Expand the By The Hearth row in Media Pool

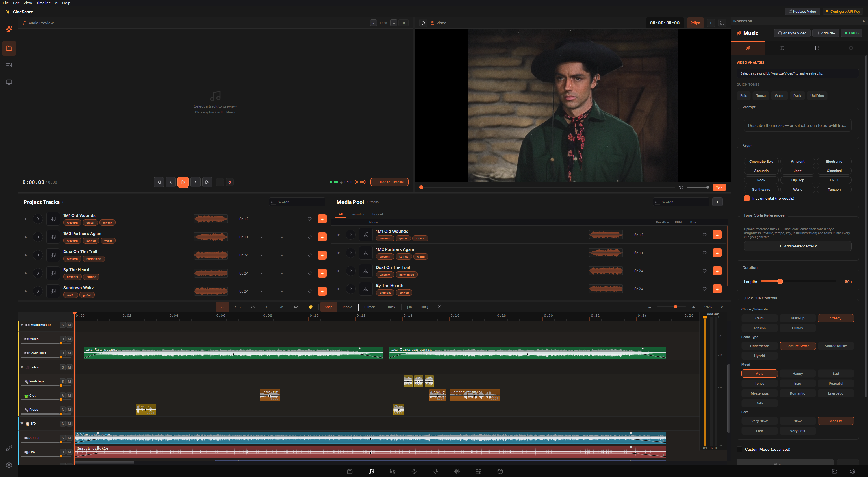[339, 289]
